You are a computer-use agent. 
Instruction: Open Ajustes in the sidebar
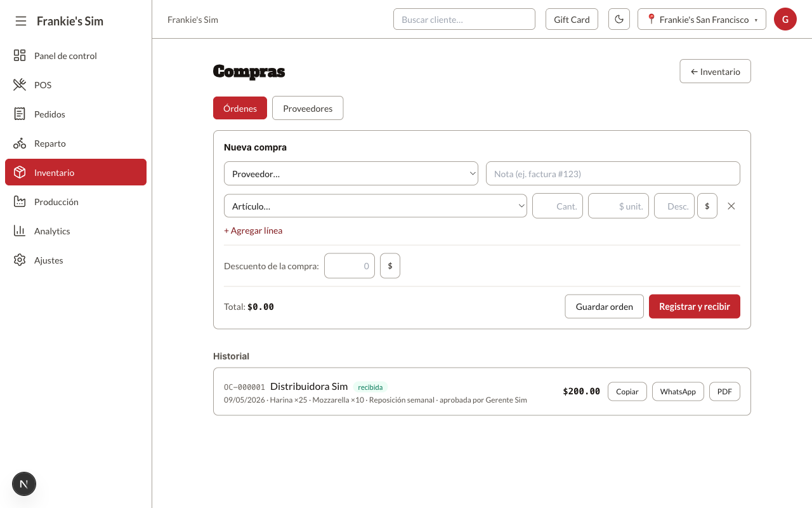coord(76,260)
